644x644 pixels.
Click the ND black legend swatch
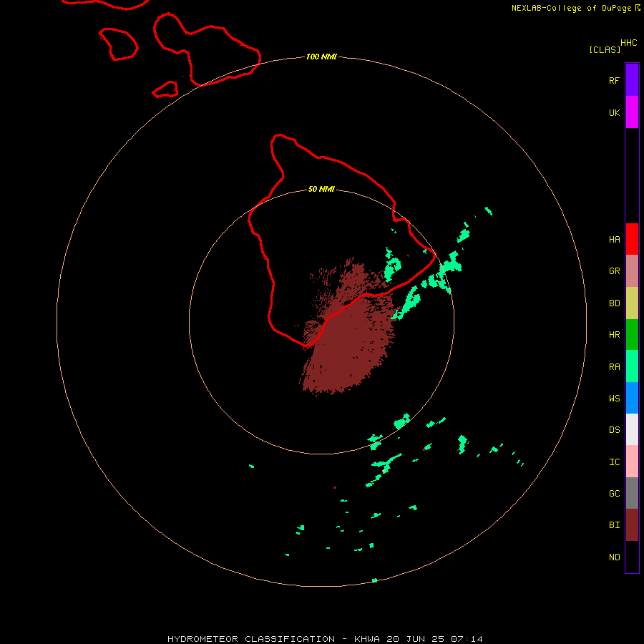(x=632, y=557)
